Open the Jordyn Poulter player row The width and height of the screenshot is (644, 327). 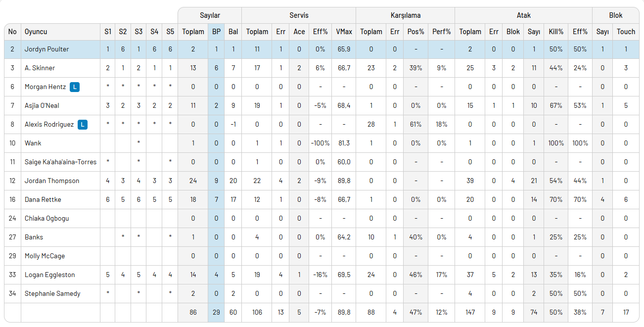coord(322,49)
